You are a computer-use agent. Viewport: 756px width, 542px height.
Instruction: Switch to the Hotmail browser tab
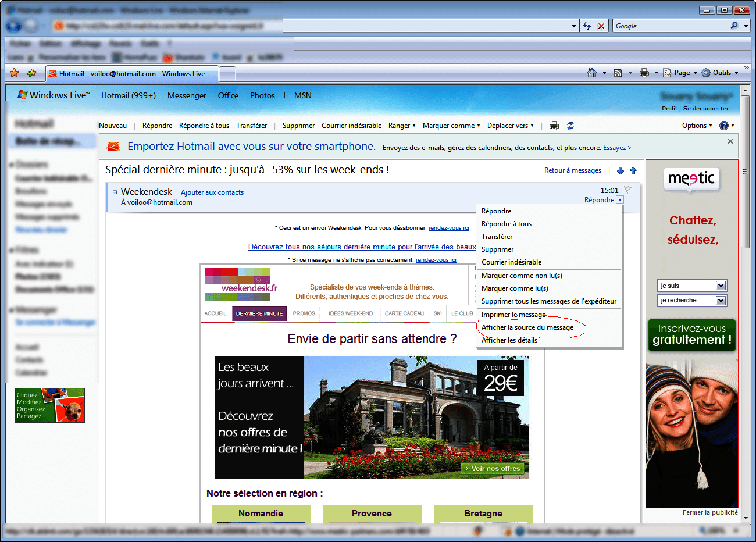point(131,74)
